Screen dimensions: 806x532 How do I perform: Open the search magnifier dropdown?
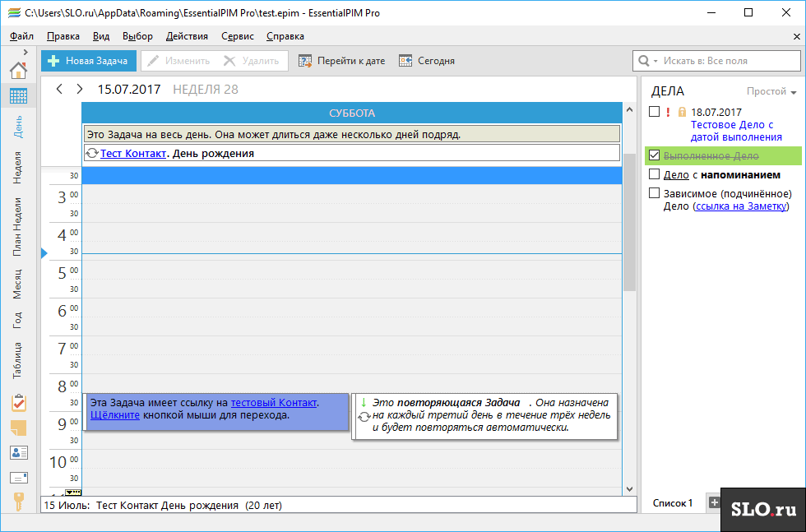coord(648,61)
